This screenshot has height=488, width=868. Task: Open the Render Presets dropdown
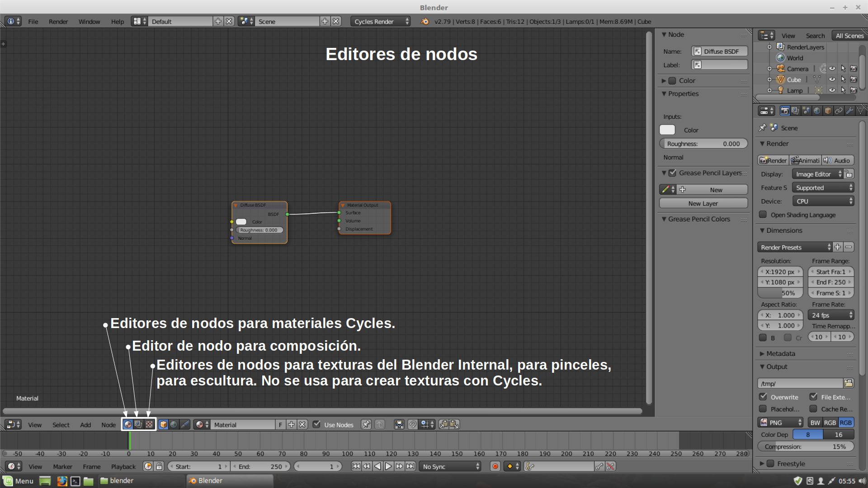tap(795, 247)
